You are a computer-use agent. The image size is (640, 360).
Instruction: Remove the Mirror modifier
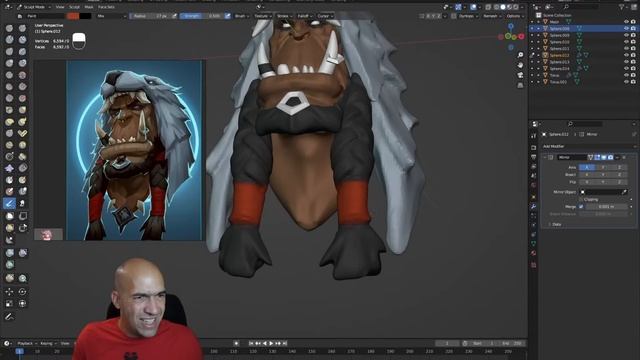point(624,158)
